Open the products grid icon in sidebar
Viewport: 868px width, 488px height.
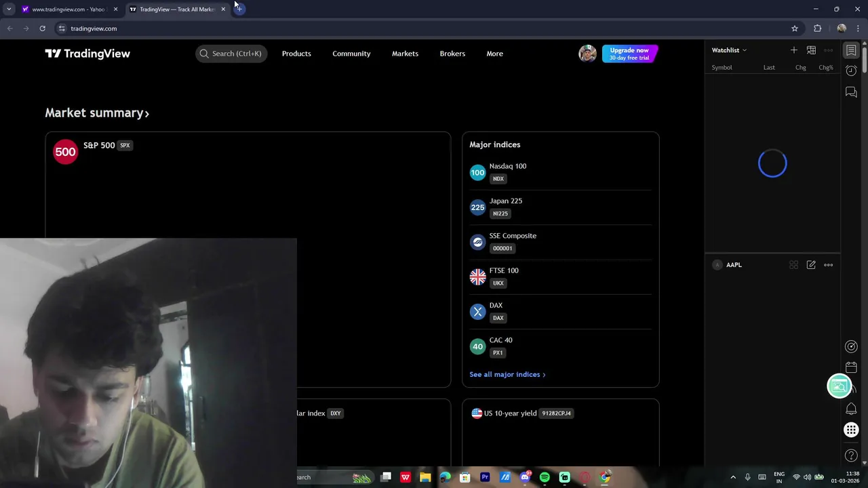coord(851,430)
